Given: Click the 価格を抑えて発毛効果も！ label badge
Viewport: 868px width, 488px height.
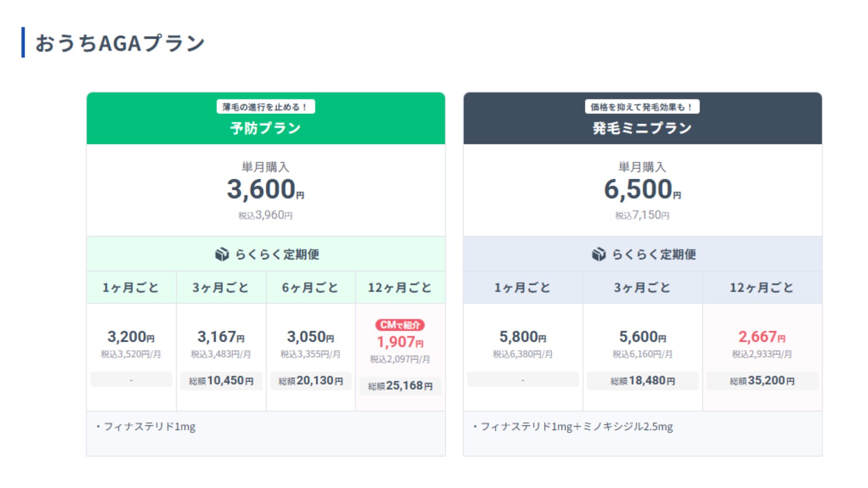Looking at the screenshot, I should tap(642, 107).
